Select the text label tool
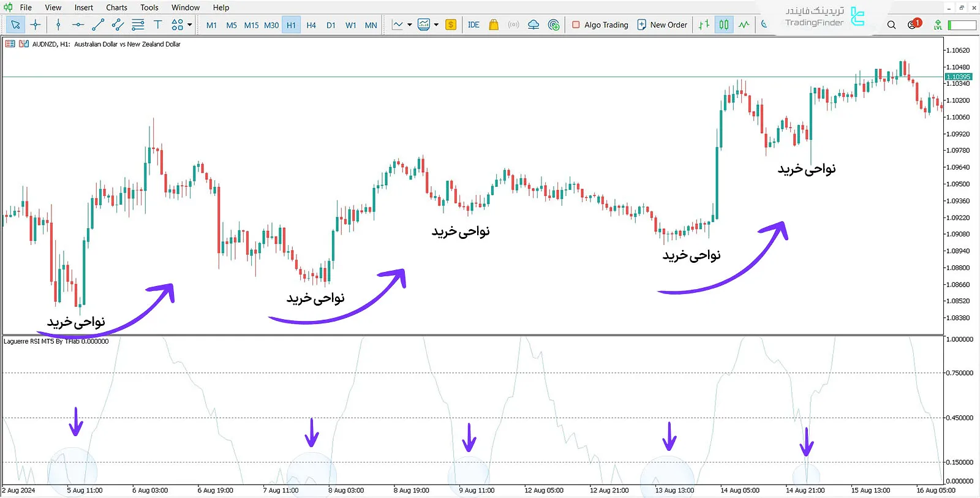The image size is (980, 498). click(x=158, y=25)
